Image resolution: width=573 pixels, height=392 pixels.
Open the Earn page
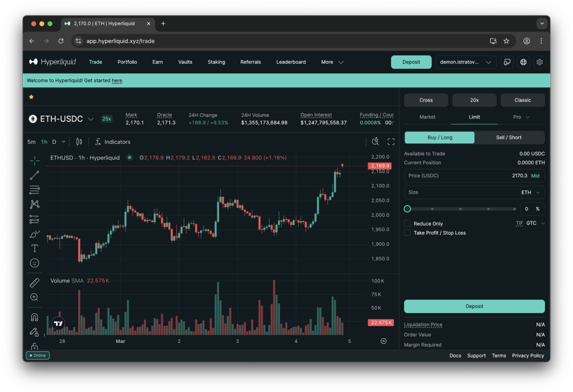click(157, 62)
